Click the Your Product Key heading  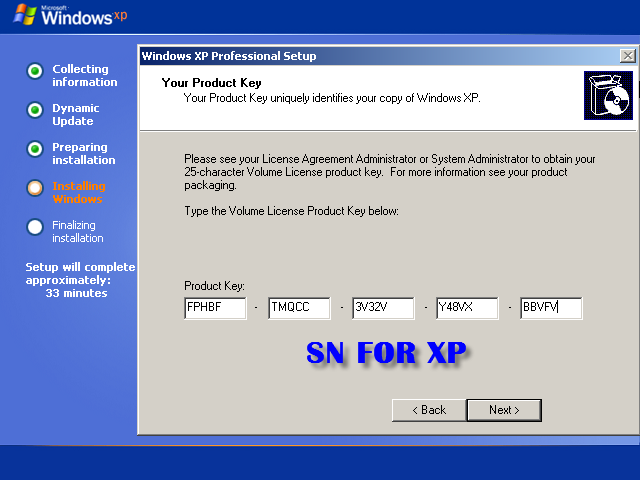tap(211, 83)
